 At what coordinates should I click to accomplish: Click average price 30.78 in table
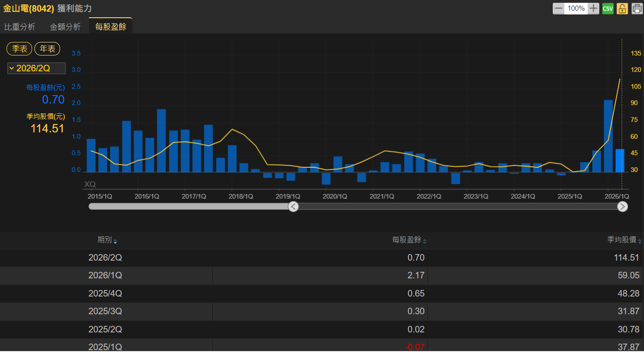[628, 330]
